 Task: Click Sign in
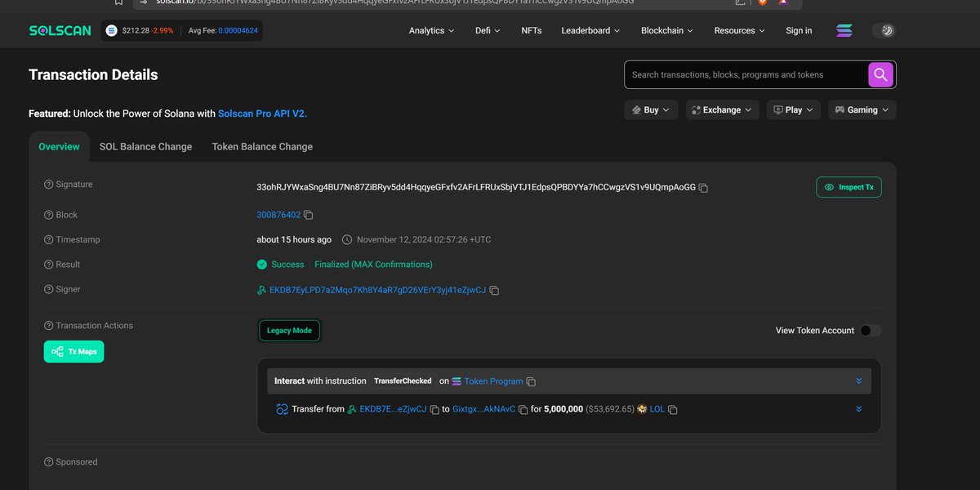799,31
